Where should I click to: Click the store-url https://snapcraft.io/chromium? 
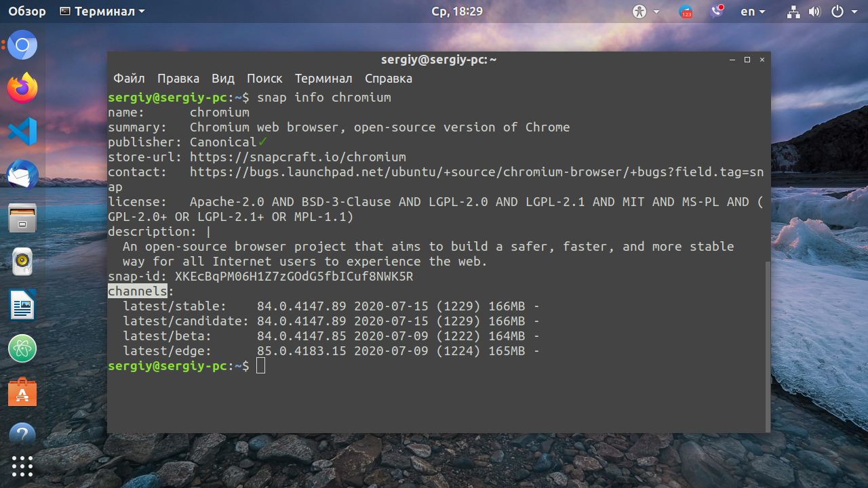coord(298,157)
